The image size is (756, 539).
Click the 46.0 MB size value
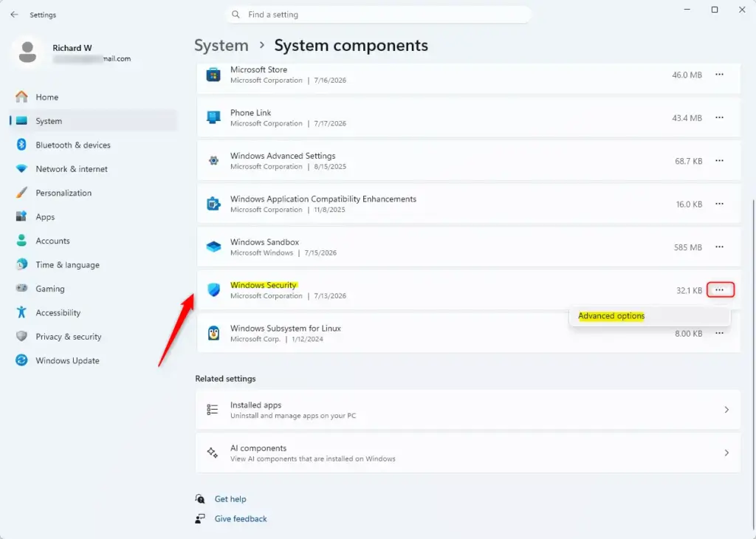click(x=687, y=75)
